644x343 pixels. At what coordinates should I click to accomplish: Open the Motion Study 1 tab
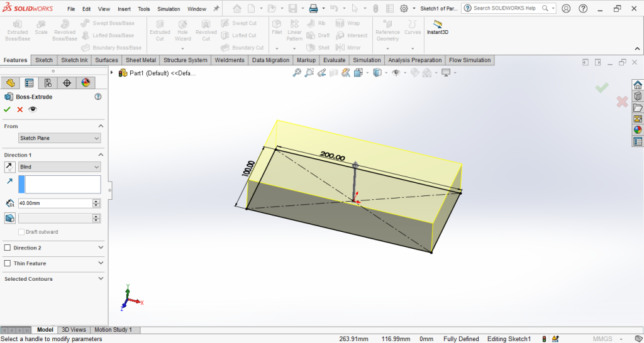coord(113,330)
